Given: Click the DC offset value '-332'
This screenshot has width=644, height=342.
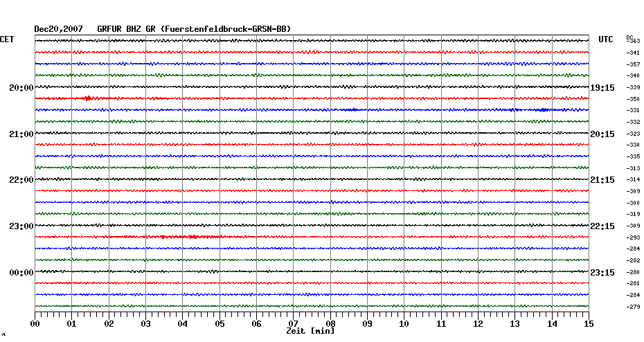Looking at the screenshot, I should pos(633,122).
